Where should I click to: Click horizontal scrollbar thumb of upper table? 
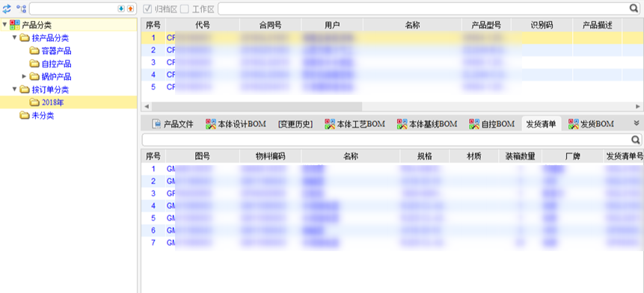(x=257, y=106)
